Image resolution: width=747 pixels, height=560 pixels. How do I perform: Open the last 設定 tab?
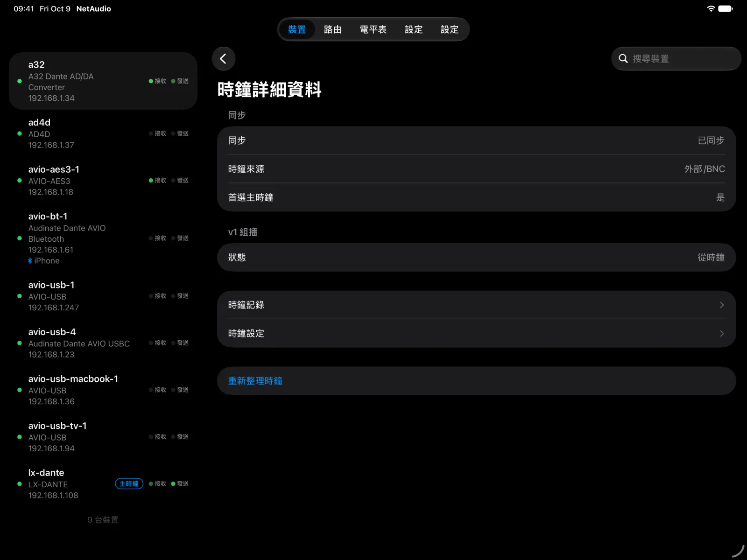click(x=450, y=29)
